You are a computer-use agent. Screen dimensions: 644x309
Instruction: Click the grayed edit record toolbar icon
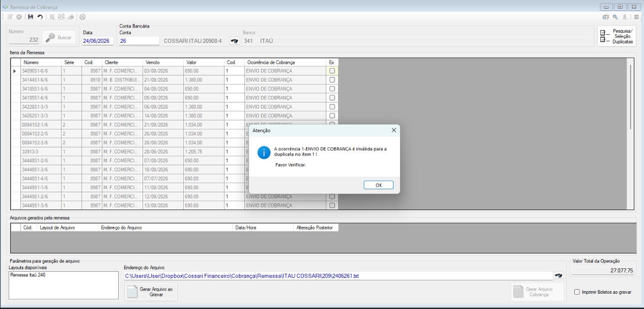click(10, 17)
